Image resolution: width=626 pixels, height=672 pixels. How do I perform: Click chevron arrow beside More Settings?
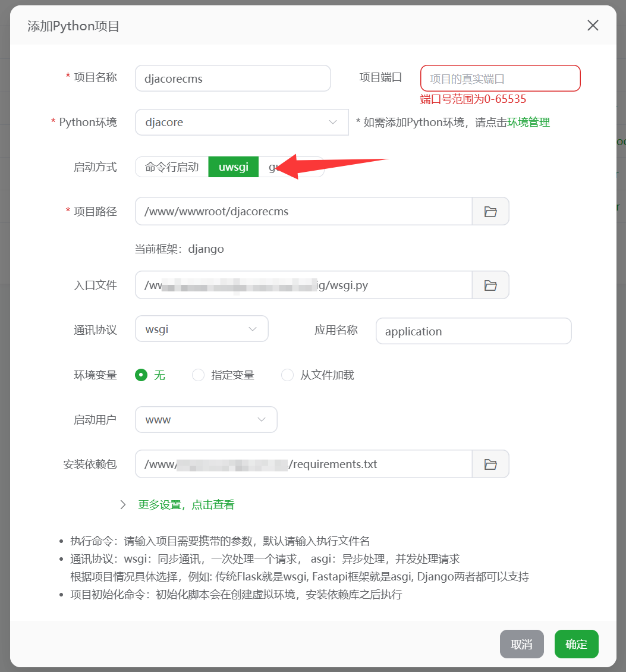123,504
